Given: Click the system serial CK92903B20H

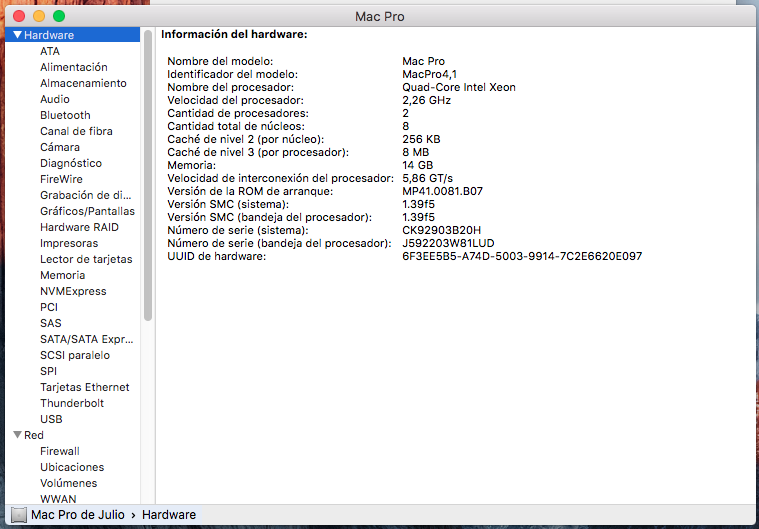Looking at the screenshot, I should (x=441, y=230).
